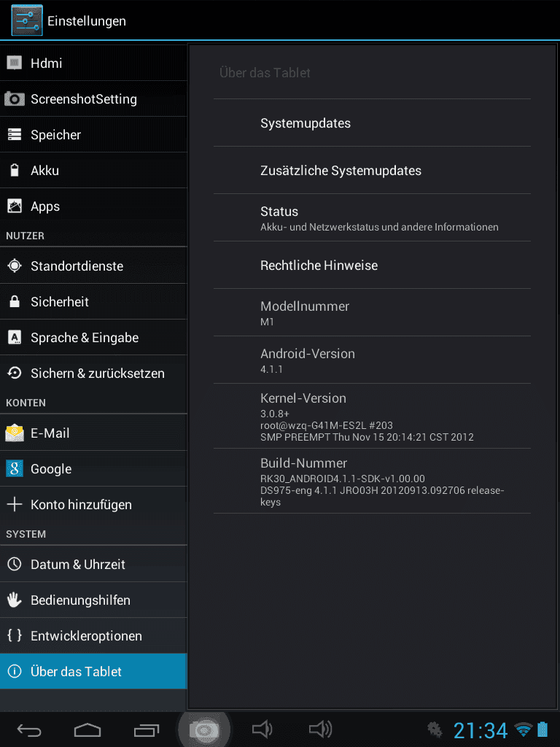This screenshot has height=747, width=560.
Task: Choose Standortdienste under NUTZER
Action: (93, 266)
